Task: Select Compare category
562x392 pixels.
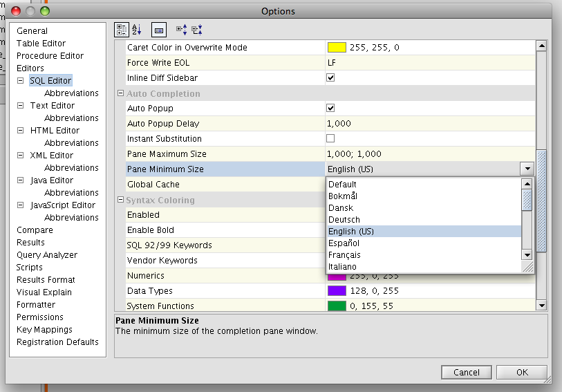Action: (35, 230)
